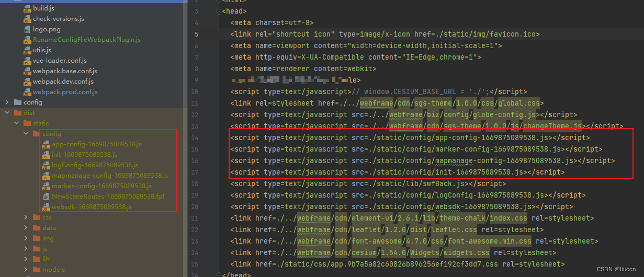Open vue-loader.conf.js file

click(x=60, y=61)
